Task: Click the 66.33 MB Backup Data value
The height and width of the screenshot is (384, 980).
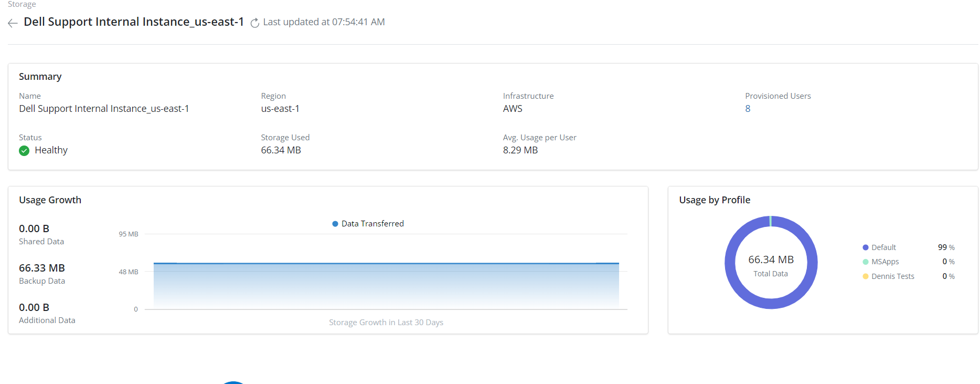Action: (x=42, y=268)
